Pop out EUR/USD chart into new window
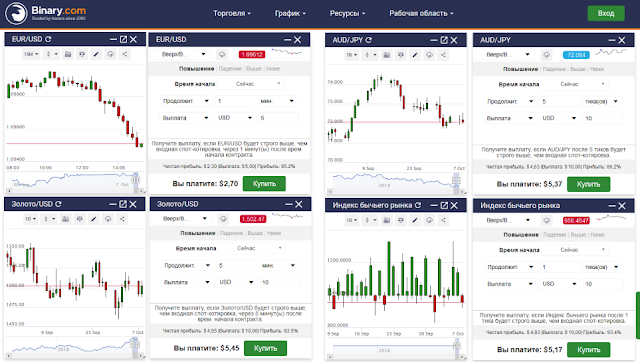The image size is (640, 362). coord(123,39)
